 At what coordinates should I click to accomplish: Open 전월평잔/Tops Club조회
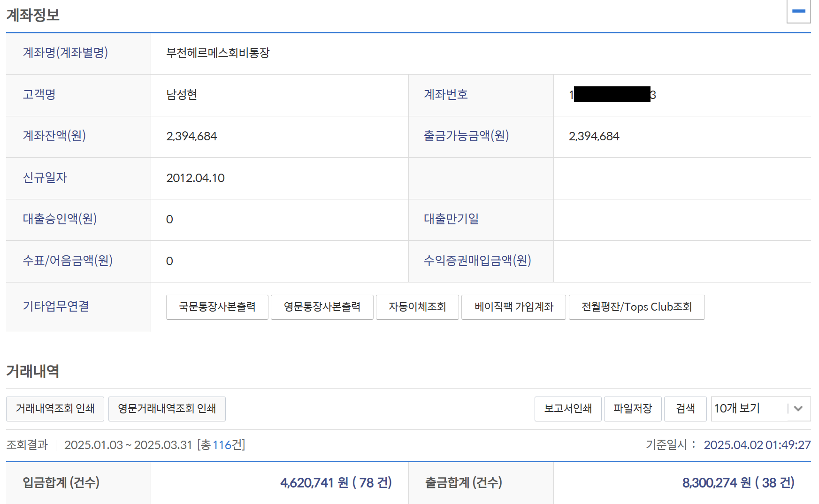pyautogui.click(x=636, y=307)
